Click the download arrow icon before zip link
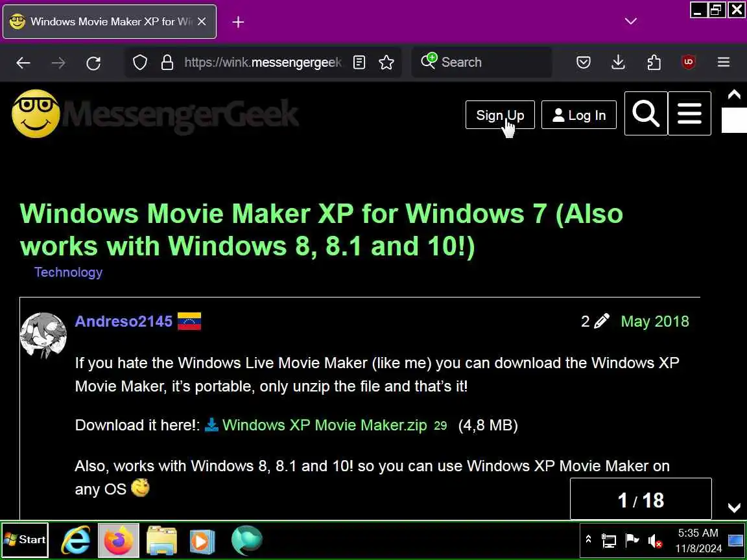This screenshot has width=747, height=560. pyautogui.click(x=211, y=425)
